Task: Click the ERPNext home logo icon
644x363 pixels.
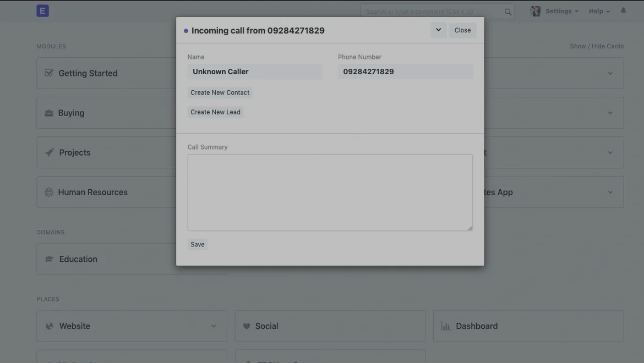Action: 42,11
